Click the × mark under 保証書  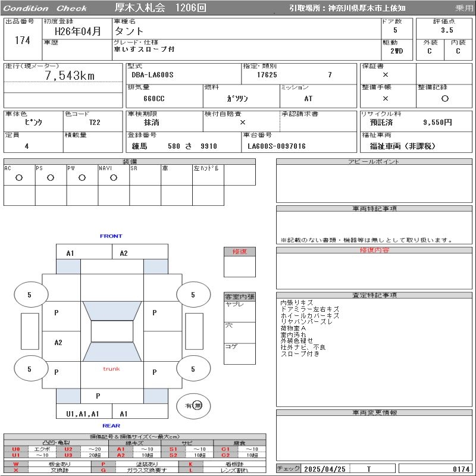(x=385, y=75)
